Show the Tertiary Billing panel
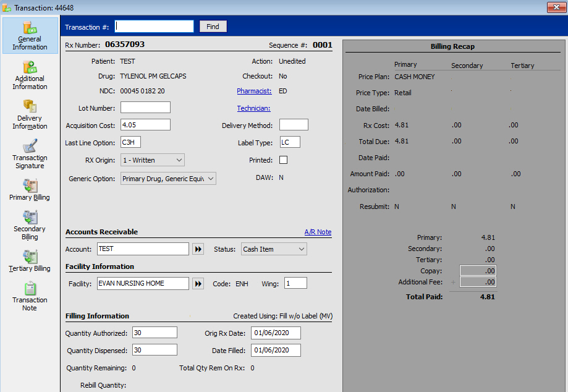568x392 pixels. [x=30, y=261]
